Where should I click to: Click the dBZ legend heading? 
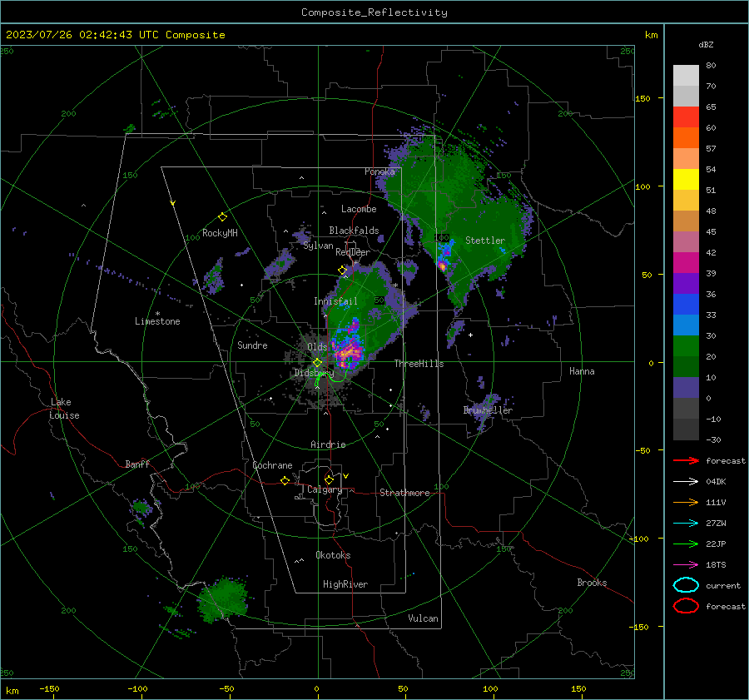click(x=706, y=45)
